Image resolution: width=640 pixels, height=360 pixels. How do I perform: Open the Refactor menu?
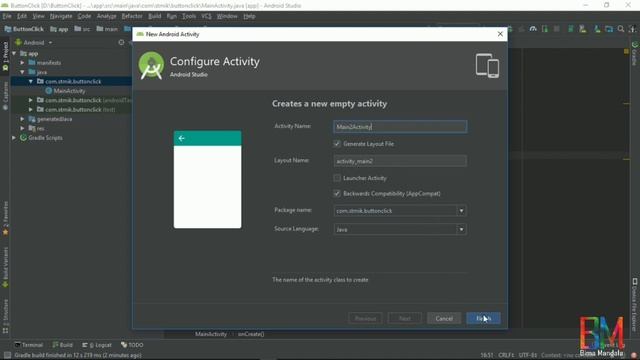pos(132,16)
